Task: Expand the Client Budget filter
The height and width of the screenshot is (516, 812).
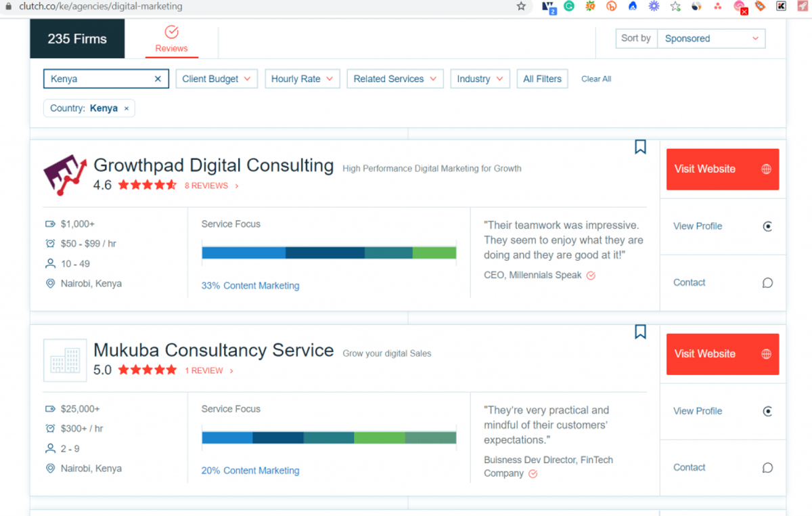Action: [217, 79]
